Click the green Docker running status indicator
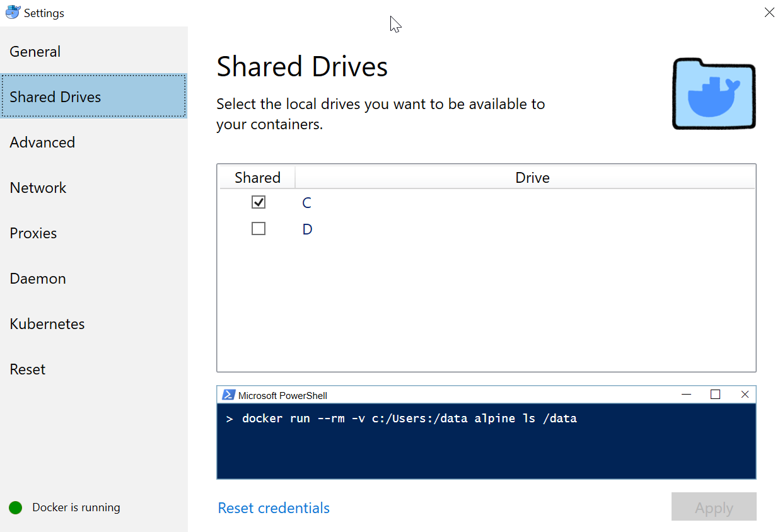The image size is (780, 532). tap(16, 508)
